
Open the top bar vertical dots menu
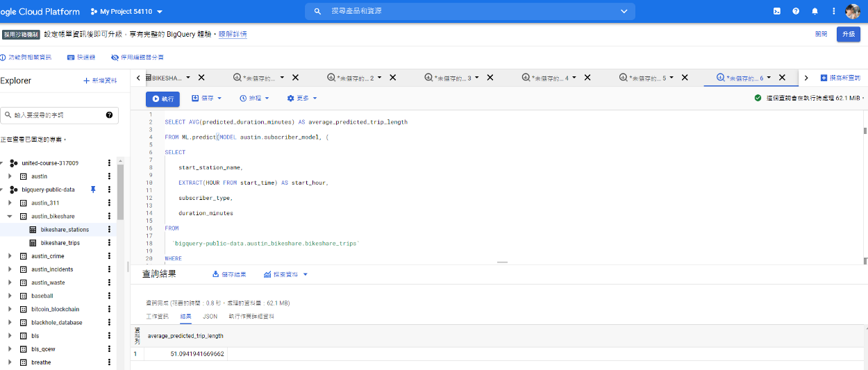pos(833,11)
